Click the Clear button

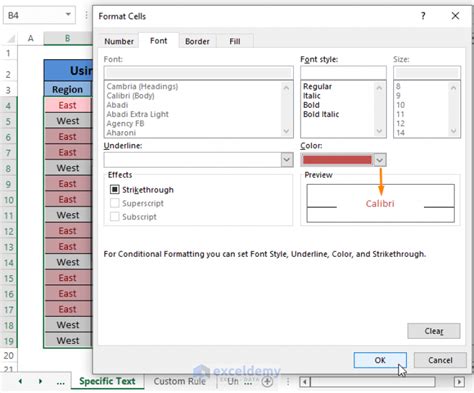pos(434,331)
